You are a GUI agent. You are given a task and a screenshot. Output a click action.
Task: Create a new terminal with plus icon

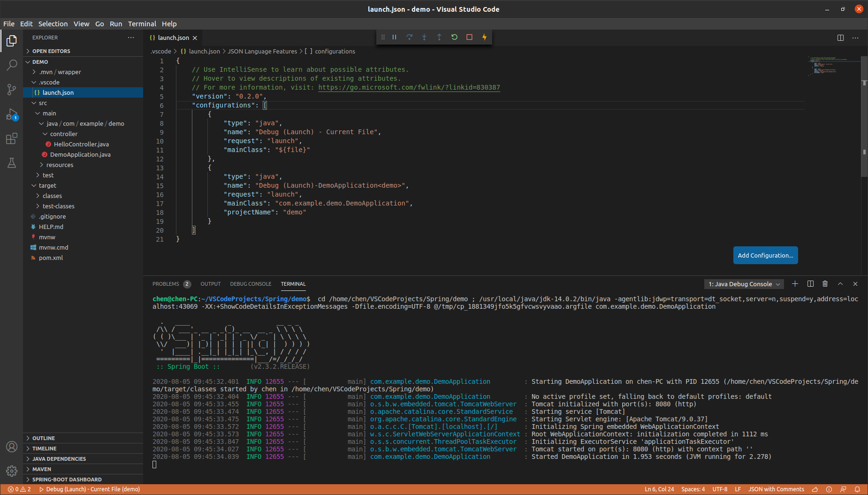[795, 284]
